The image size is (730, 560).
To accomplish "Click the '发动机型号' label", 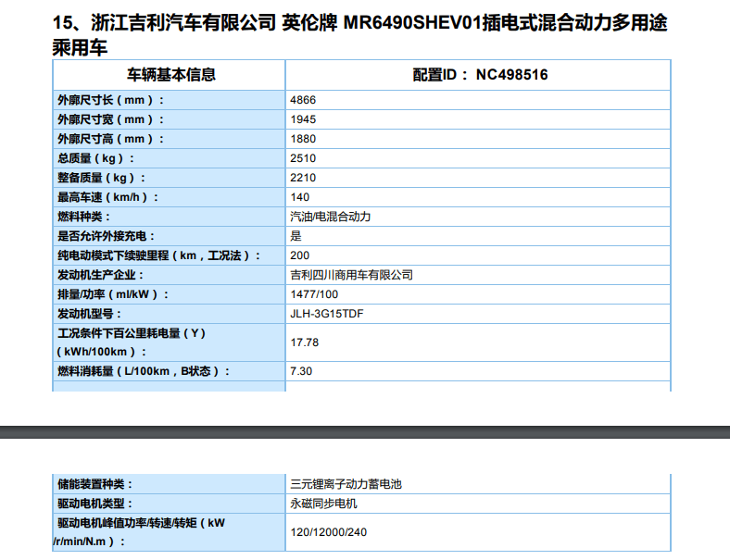I will (89, 315).
